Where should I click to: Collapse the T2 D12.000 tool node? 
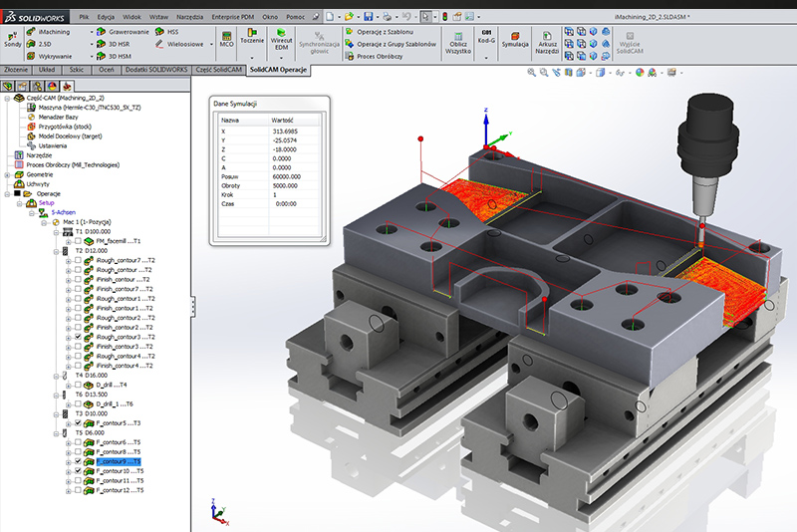click(57, 251)
